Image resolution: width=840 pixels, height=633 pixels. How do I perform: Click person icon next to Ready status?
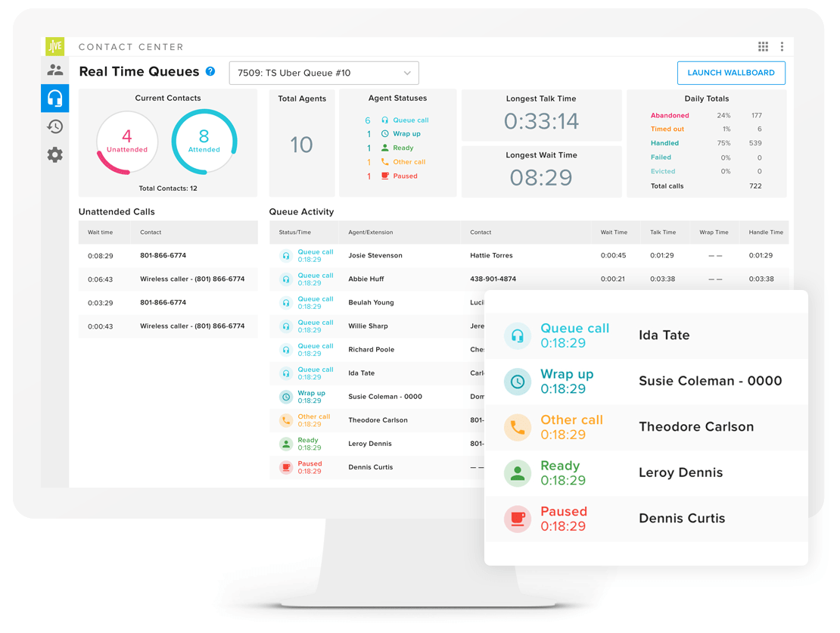[384, 148]
